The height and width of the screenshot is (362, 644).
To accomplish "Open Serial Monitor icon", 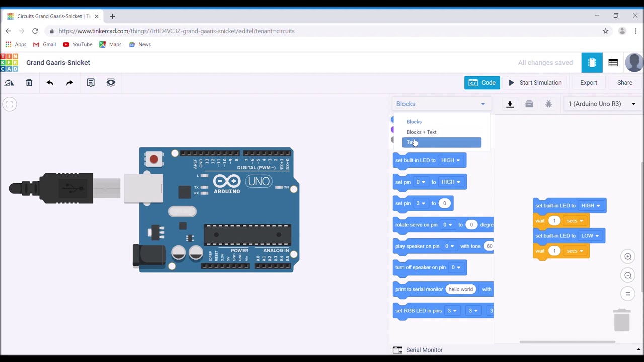I will (x=397, y=350).
